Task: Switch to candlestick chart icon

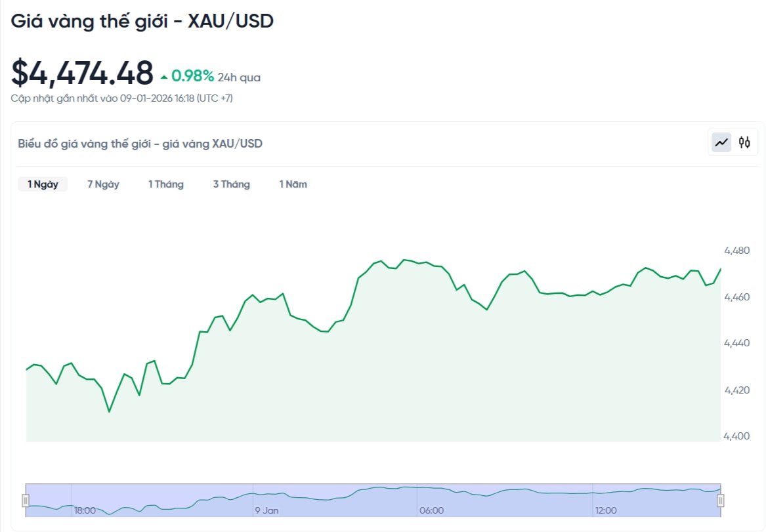Action: (x=744, y=142)
